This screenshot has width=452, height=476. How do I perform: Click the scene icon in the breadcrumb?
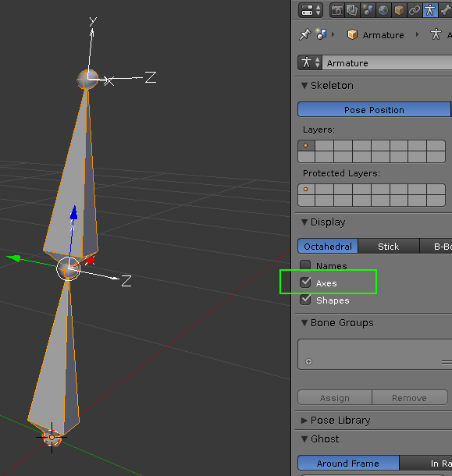321,34
